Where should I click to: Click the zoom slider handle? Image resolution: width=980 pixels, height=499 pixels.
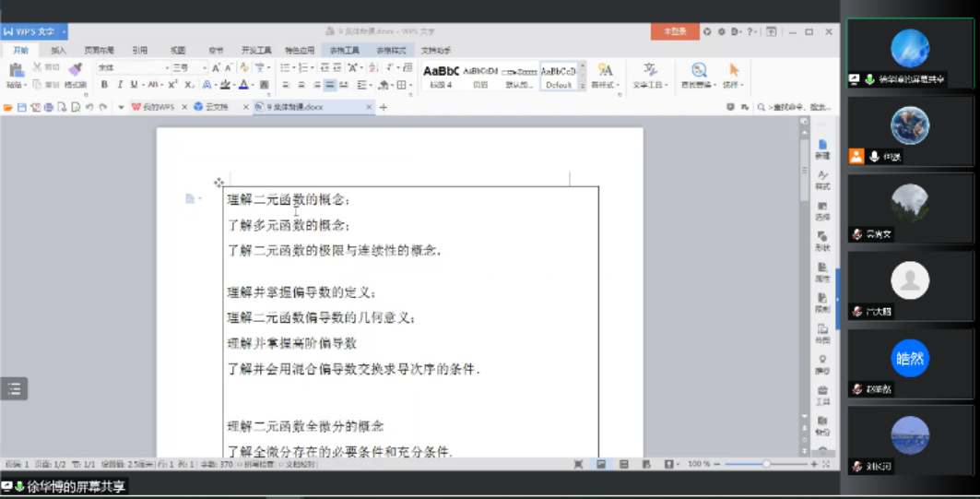point(766,464)
